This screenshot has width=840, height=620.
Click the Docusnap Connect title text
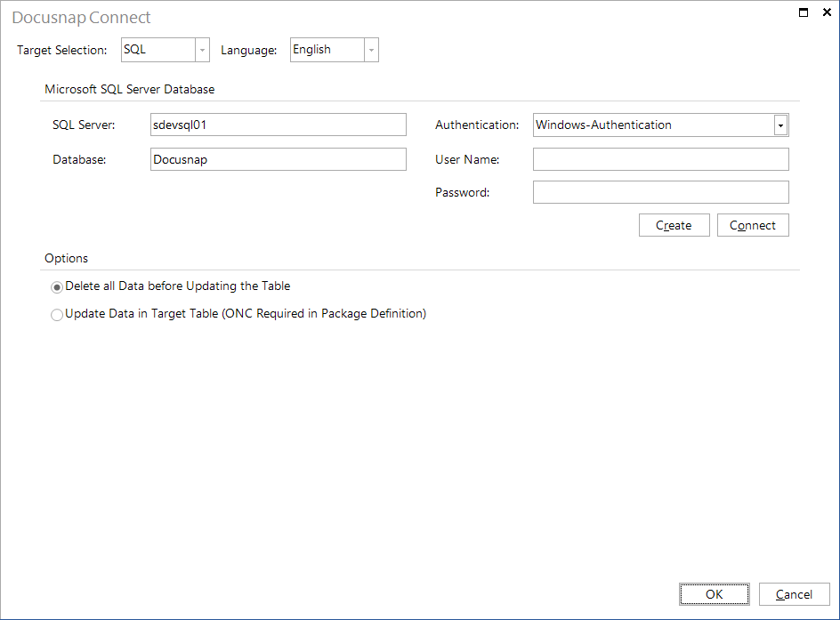pos(82,18)
